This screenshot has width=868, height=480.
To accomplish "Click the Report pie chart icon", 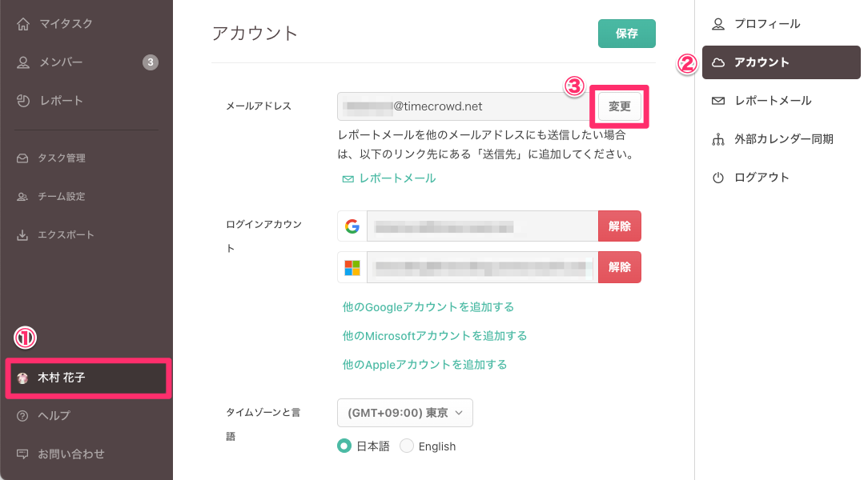I will click(x=23, y=101).
